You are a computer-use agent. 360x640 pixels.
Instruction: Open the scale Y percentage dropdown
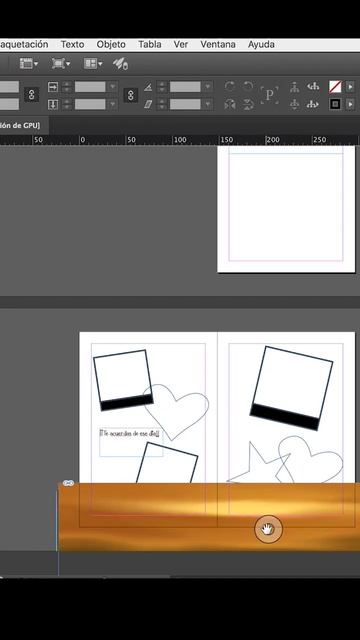(113, 104)
